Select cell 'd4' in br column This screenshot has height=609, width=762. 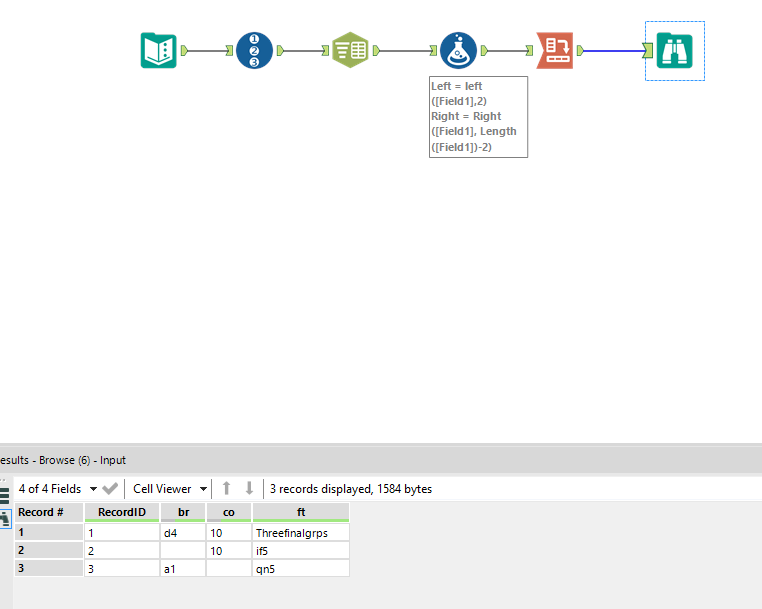click(x=183, y=533)
